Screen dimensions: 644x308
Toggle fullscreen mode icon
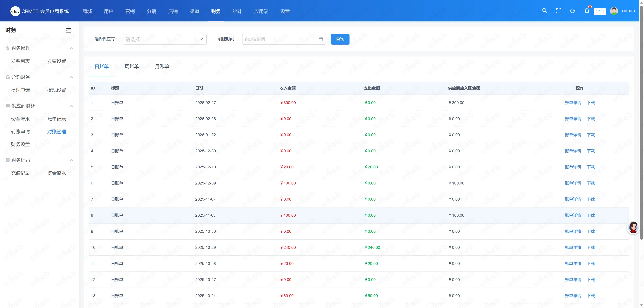coord(559,11)
